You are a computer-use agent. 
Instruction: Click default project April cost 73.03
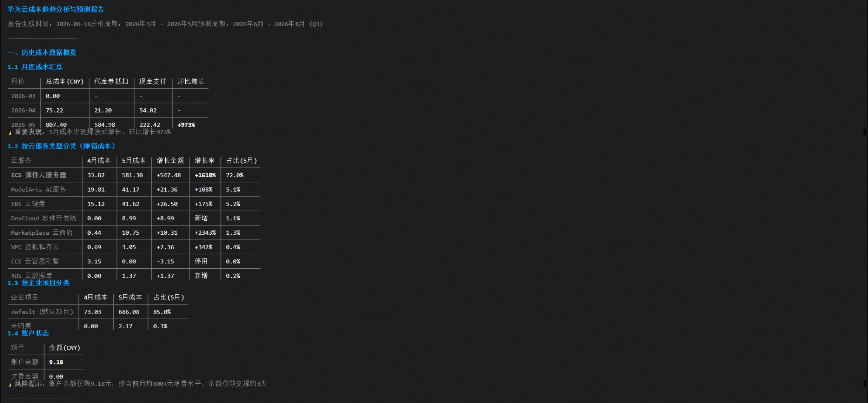92,312
